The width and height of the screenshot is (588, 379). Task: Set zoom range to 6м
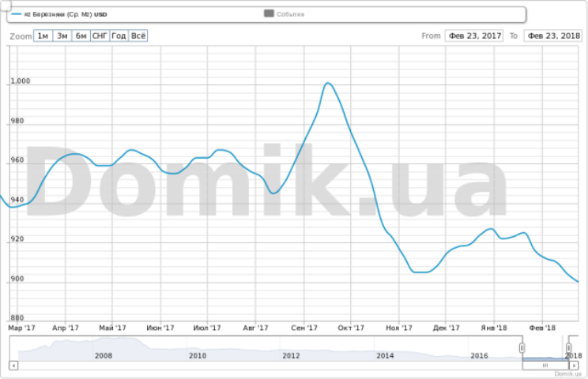[81, 36]
